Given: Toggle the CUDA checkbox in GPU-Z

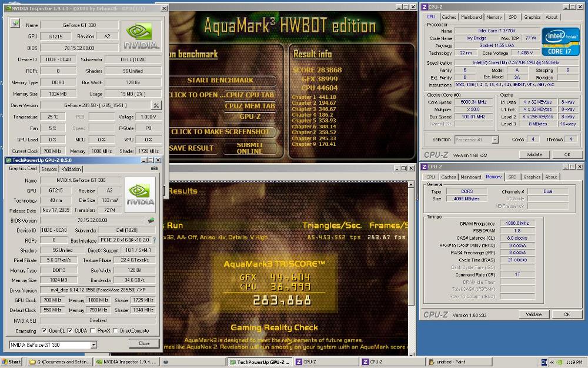Looking at the screenshot, I should coord(70,331).
